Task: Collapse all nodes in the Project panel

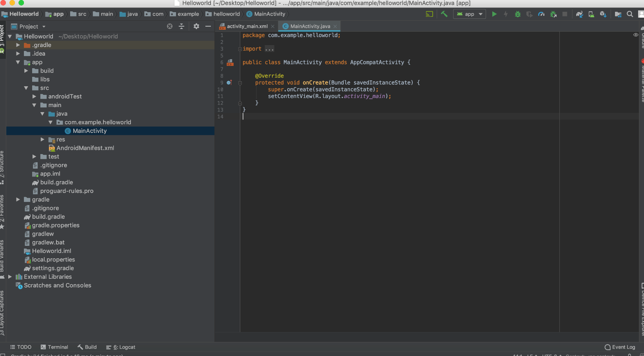Action: click(x=181, y=26)
